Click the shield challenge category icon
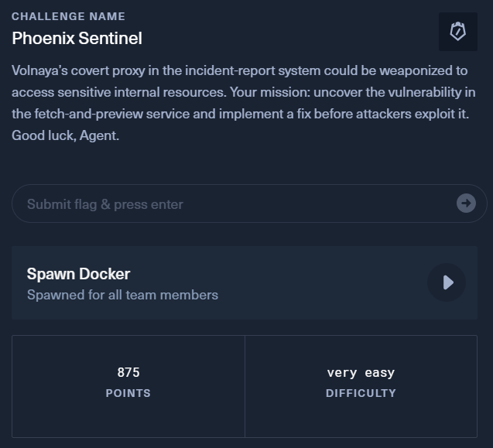Image resolution: width=493 pixels, height=448 pixels. [457, 32]
